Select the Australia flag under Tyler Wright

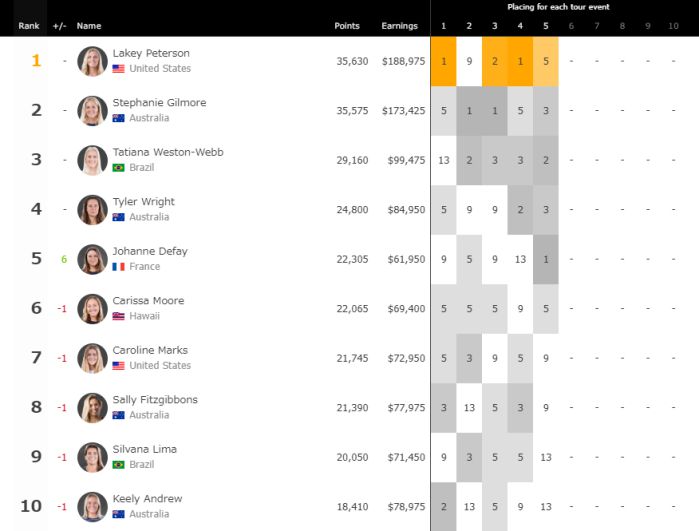(x=118, y=217)
